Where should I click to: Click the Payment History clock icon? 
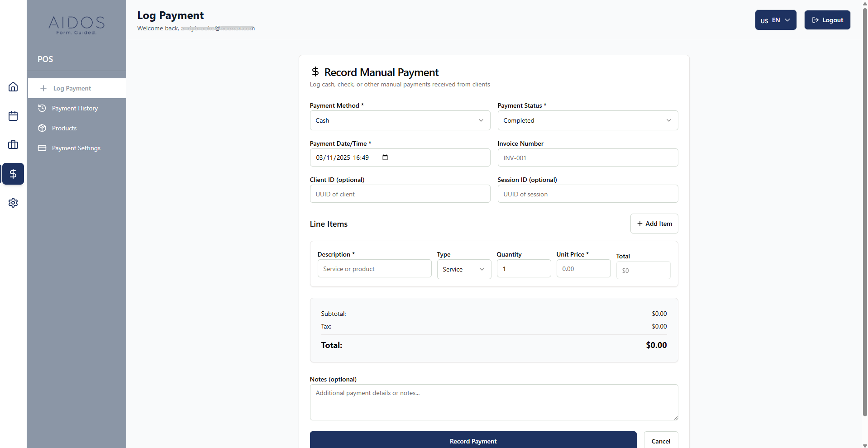pos(42,108)
